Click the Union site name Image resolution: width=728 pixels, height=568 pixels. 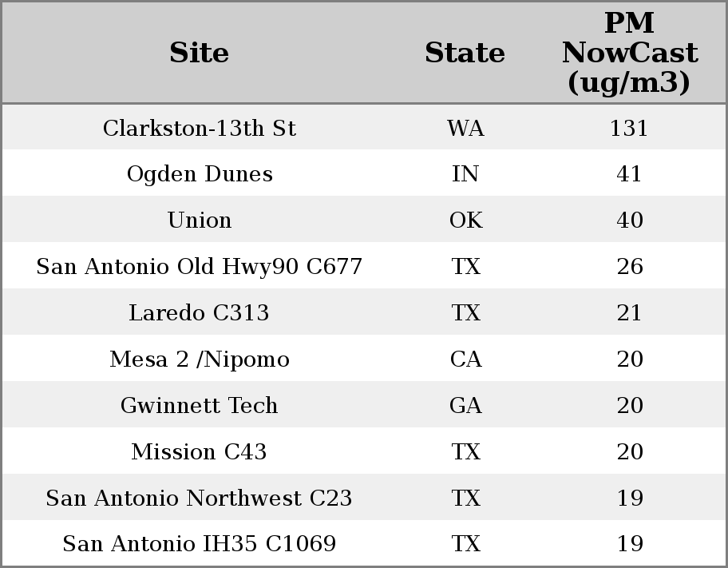click(x=200, y=220)
